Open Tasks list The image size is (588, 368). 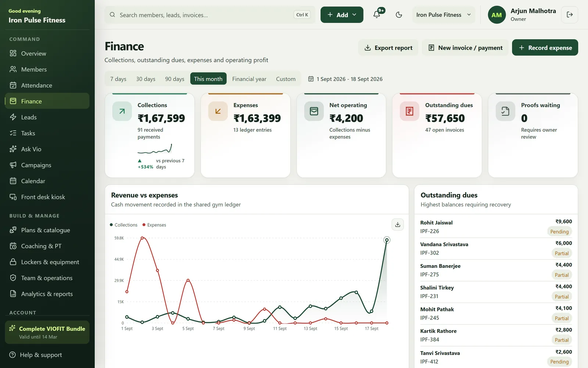pos(47,133)
